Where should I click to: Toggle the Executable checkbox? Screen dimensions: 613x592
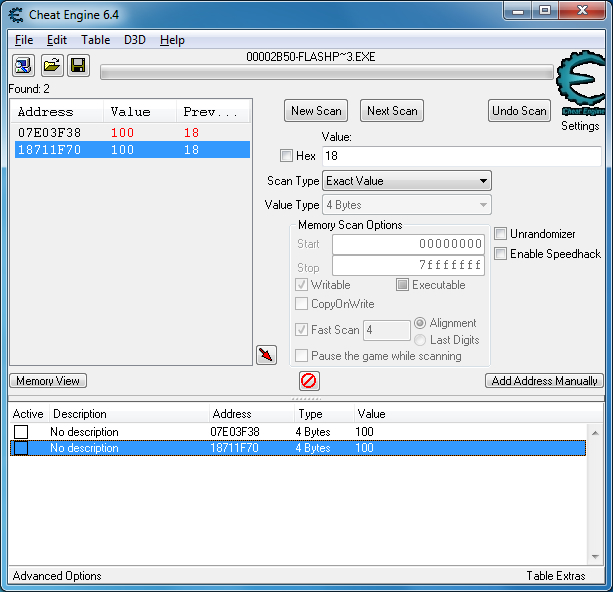(402, 285)
